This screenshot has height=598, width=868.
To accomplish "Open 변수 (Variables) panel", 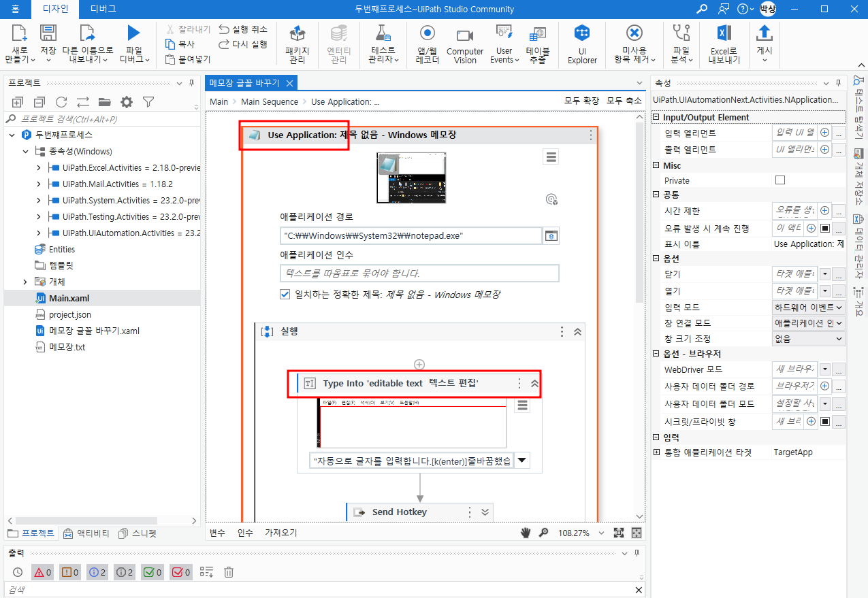I will 217,533.
